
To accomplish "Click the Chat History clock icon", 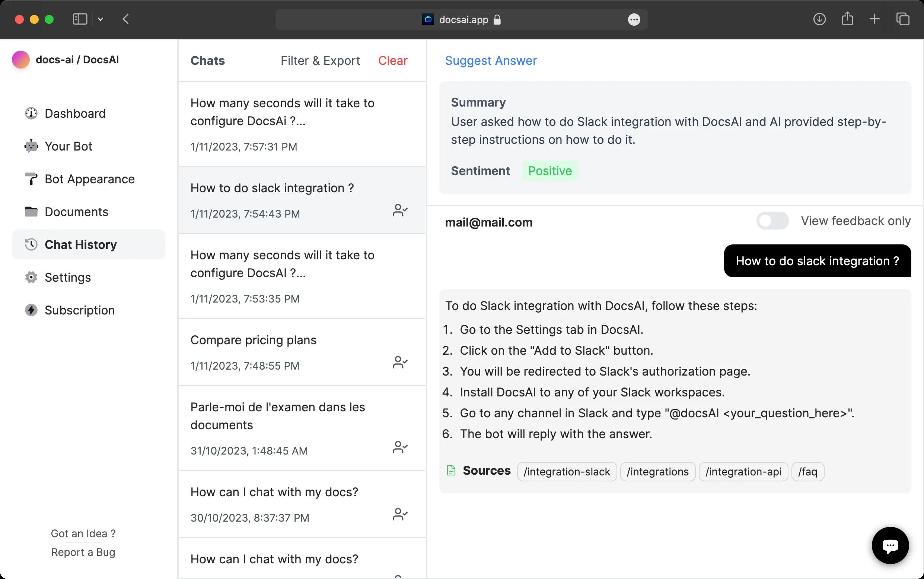I will 31,244.
